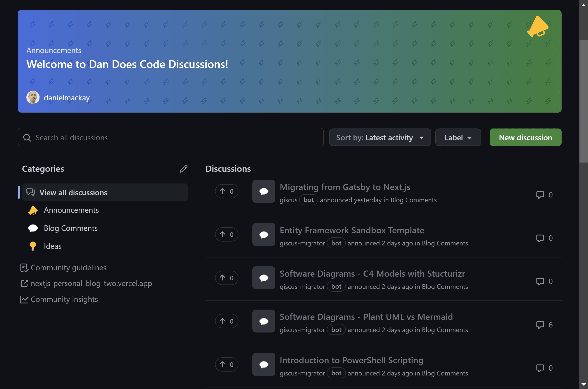
Task: Select the Blog Comments category
Action: tap(71, 228)
